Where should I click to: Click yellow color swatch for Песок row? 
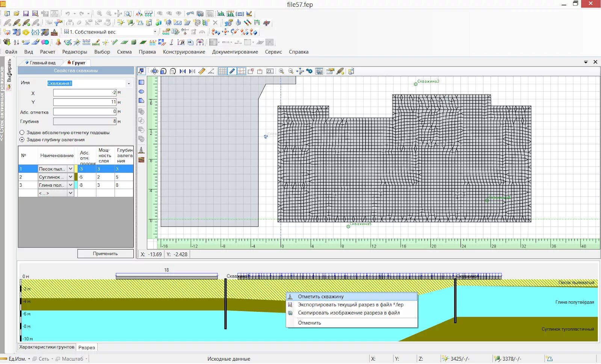pyautogui.click(x=76, y=169)
